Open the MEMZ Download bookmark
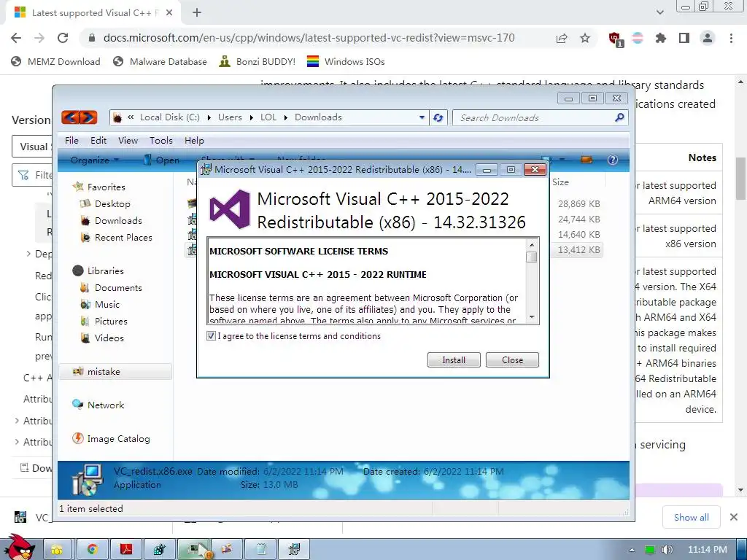Screen dimensions: 747x560 click(55, 61)
